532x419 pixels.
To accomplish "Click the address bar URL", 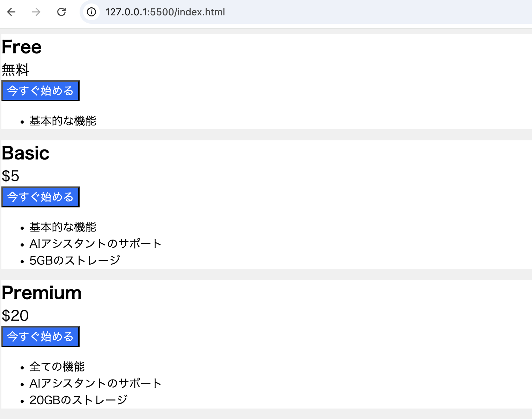I will [x=165, y=12].
